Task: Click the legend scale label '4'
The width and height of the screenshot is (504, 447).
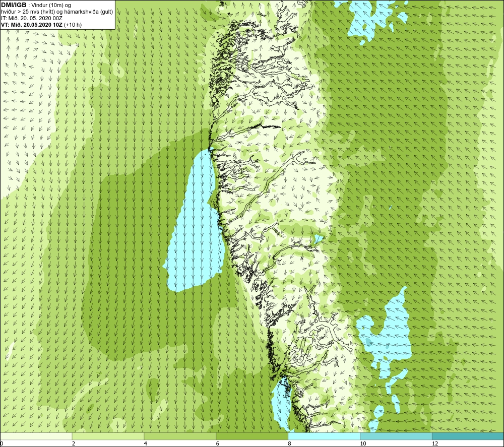Action: [146, 443]
